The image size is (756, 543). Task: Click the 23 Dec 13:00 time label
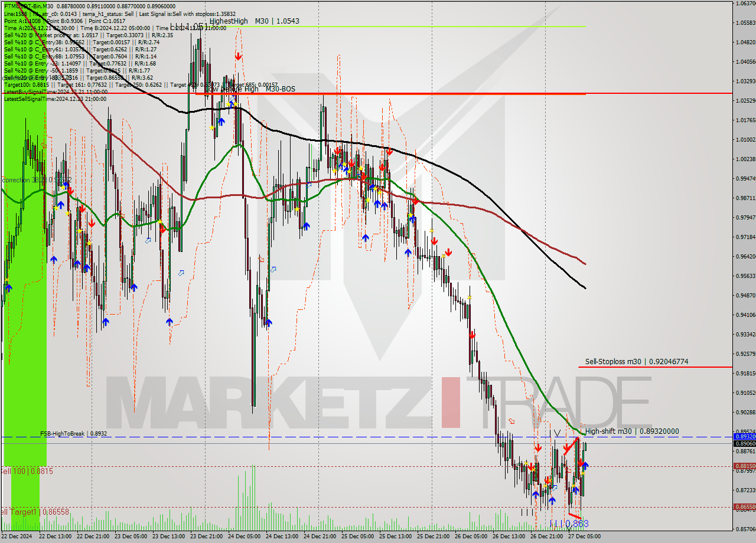[169, 537]
